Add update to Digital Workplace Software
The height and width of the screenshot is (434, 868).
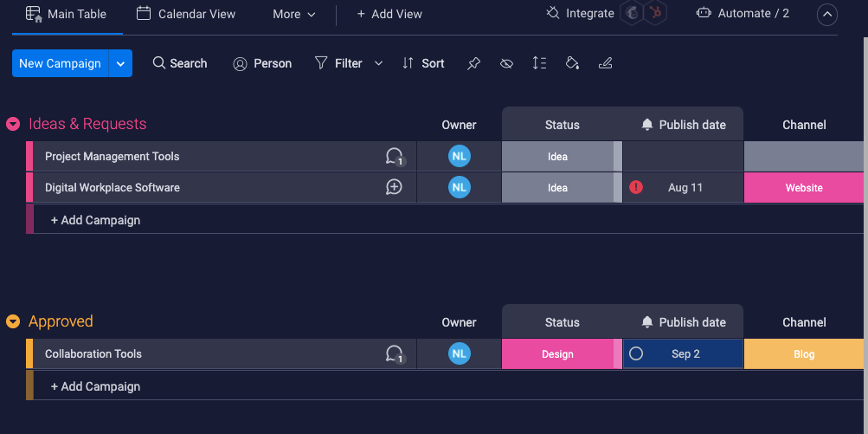tap(395, 188)
